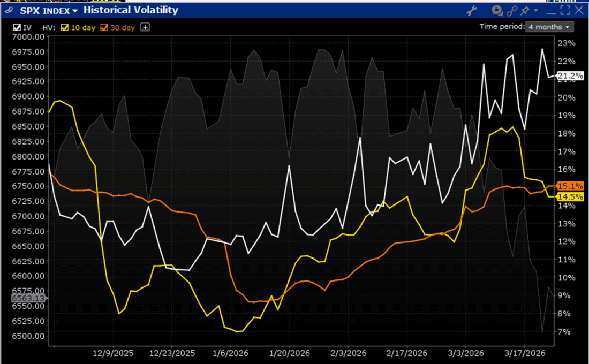The height and width of the screenshot is (364, 589).
Task: Open the small arrow menu beside the pin
Action: [x=536, y=10]
